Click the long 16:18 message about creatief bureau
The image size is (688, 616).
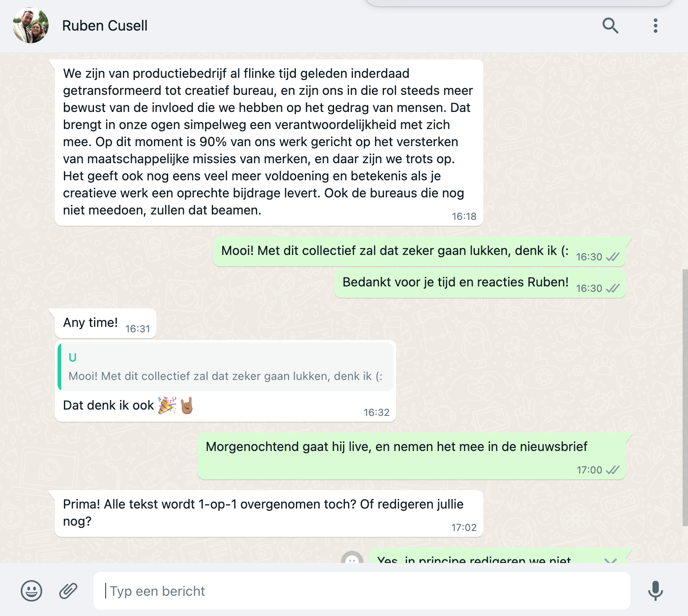point(269,142)
